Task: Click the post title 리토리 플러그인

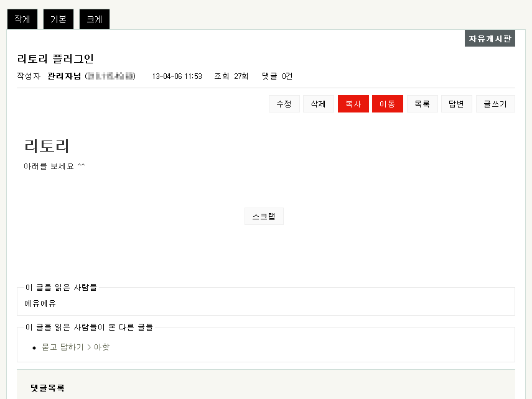Action: [x=55, y=59]
